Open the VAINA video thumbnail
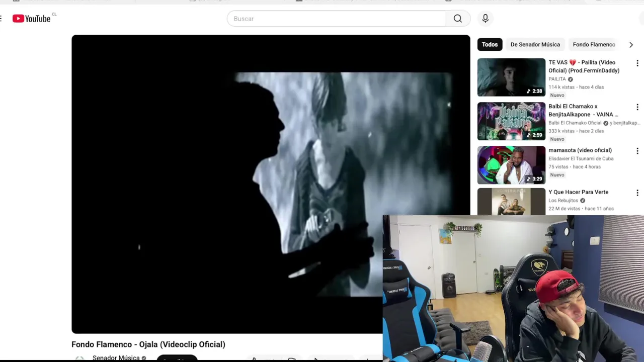The image size is (644, 362). point(511,121)
